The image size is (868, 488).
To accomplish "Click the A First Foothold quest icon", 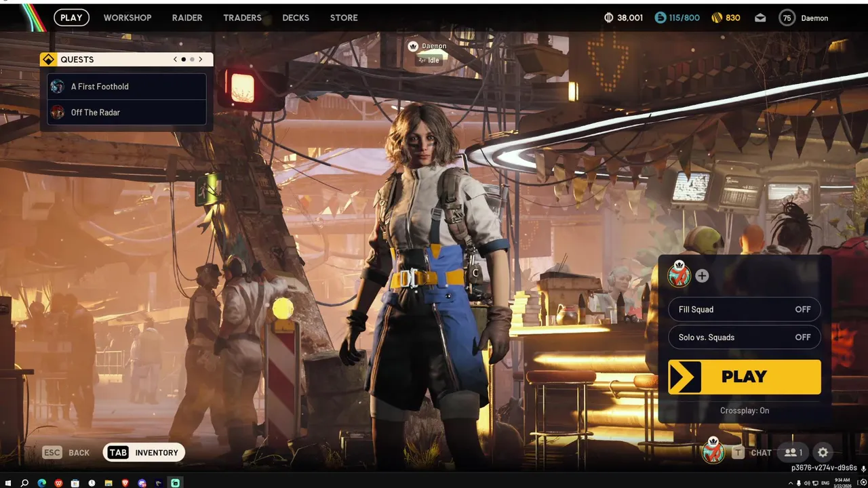I will 58,87.
